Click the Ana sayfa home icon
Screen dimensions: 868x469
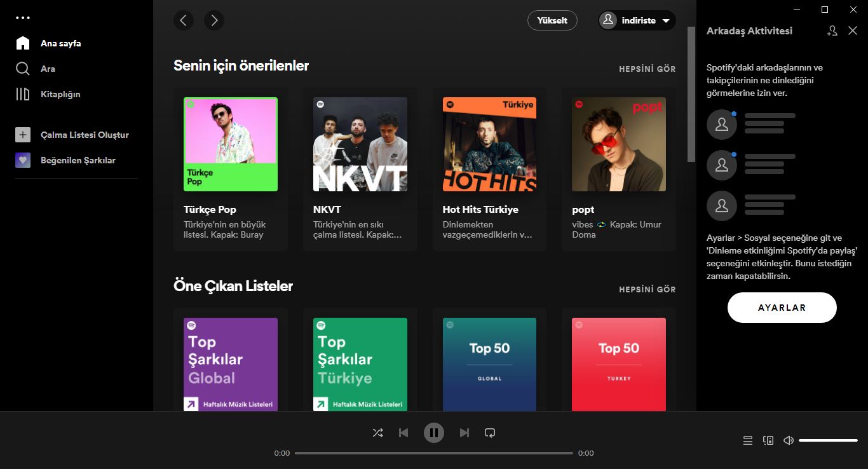[23, 43]
